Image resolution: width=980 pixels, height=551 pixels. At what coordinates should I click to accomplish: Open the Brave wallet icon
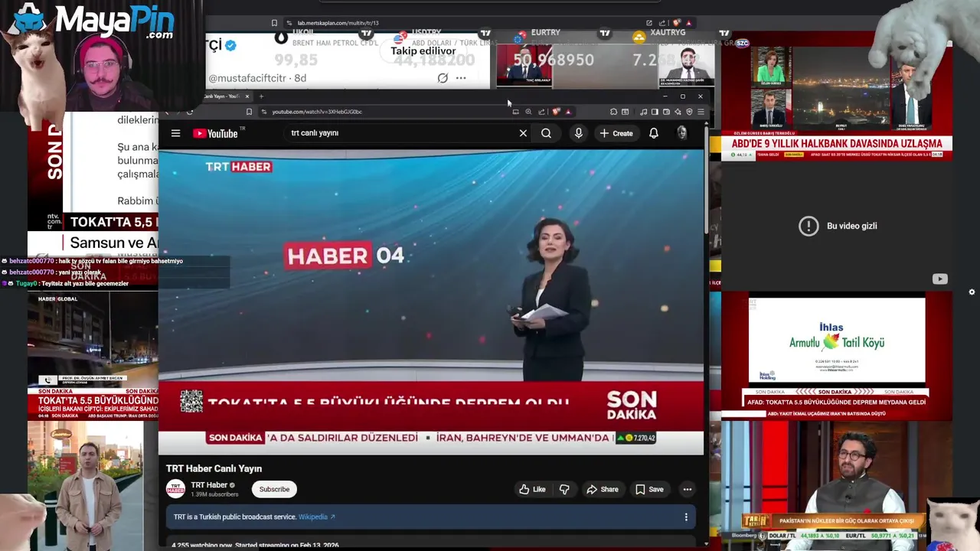tap(666, 112)
